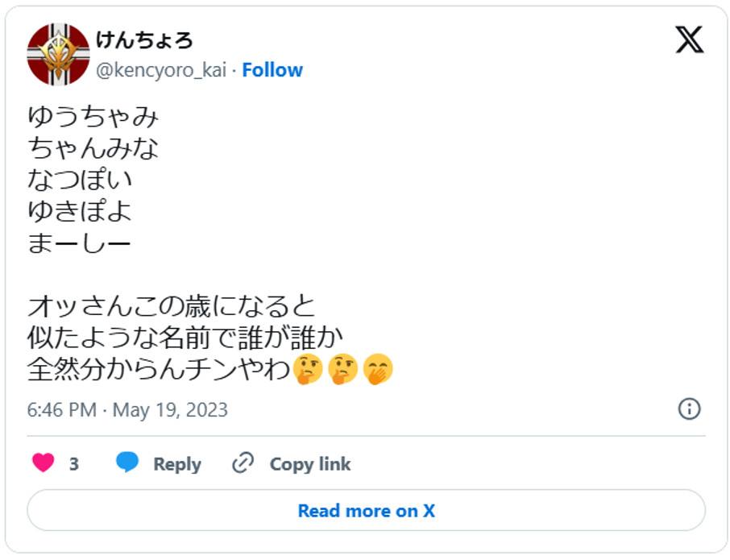Screen dimensions: 730x560
Task: Follow the kencyoro_kai account
Action: pyautogui.click(x=272, y=70)
